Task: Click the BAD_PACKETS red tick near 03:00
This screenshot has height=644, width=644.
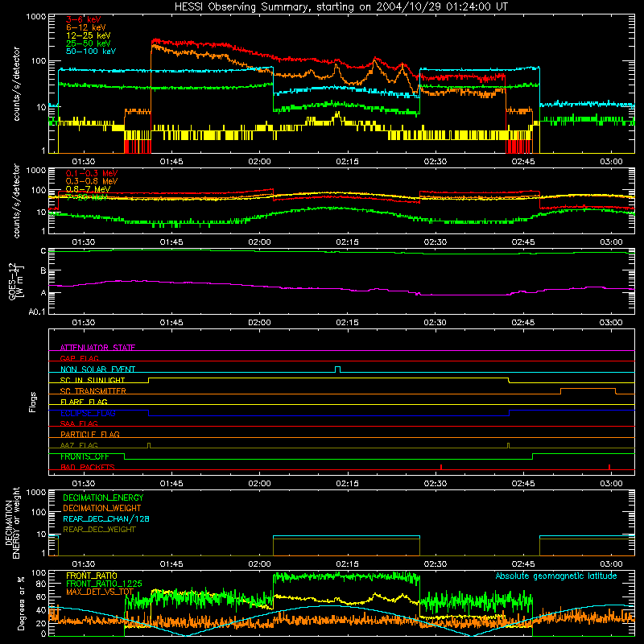Action: [609, 467]
